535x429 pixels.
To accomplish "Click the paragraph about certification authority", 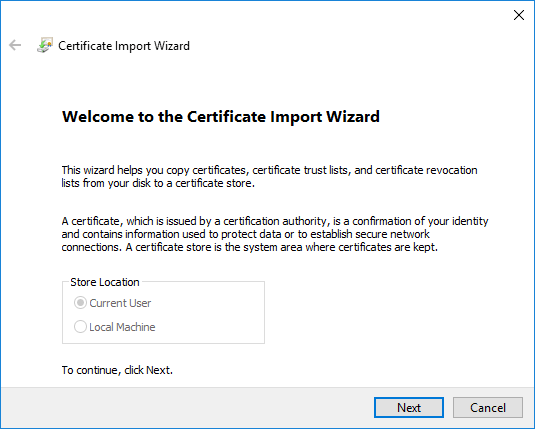I will pos(275,234).
